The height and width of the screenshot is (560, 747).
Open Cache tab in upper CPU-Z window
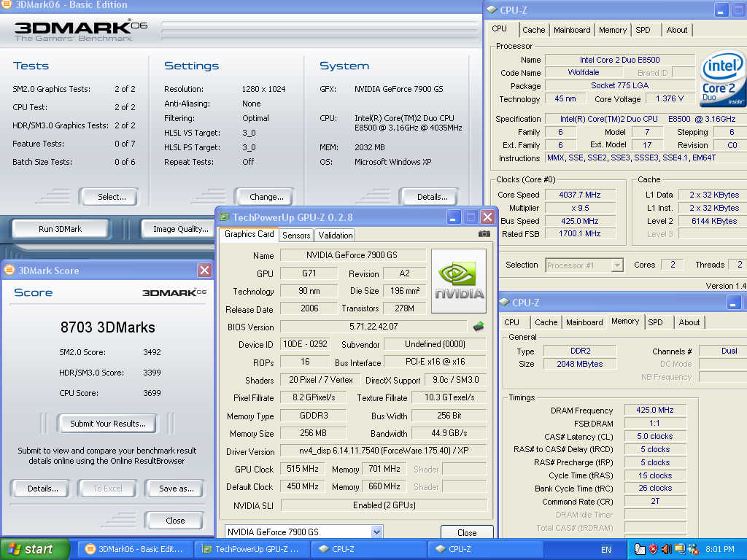coord(533,30)
